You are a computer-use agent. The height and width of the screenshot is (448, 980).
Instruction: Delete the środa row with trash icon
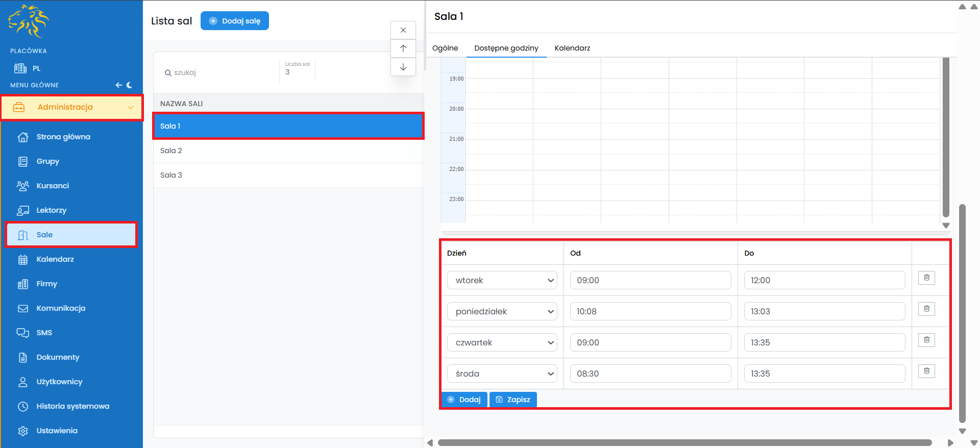click(926, 371)
